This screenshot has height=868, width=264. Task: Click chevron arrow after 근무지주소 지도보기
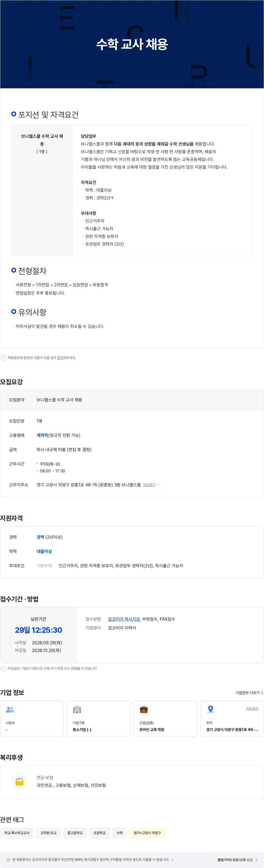158,485
